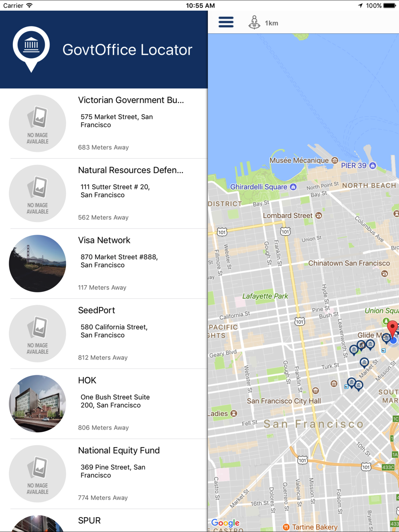Tap the 10:55 AM status bar clock

click(200, 6)
